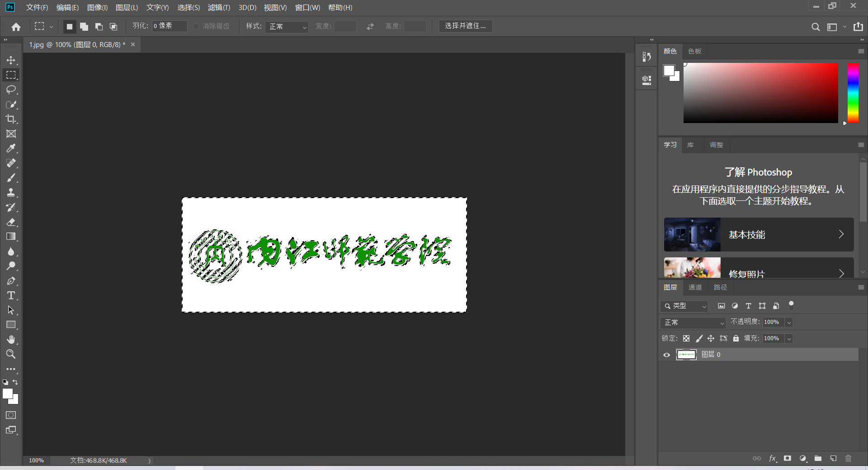Screen dimensions: 868x470
Task: Open the 图像(I) menu
Action: (x=97, y=8)
